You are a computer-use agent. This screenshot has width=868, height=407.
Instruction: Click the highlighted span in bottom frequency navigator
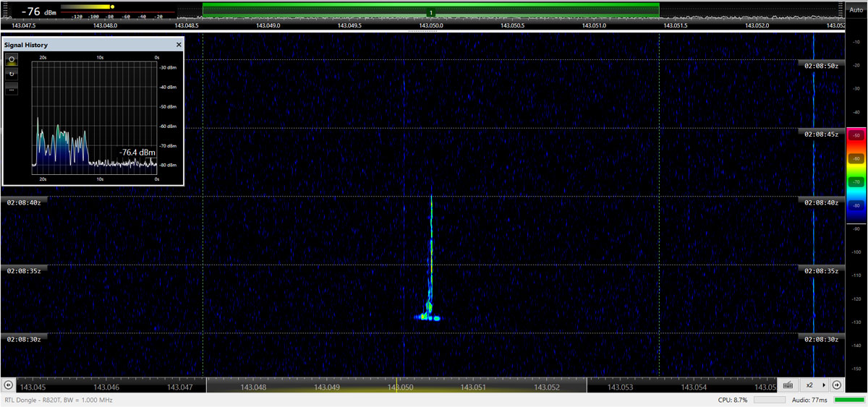tap(396, 387)
